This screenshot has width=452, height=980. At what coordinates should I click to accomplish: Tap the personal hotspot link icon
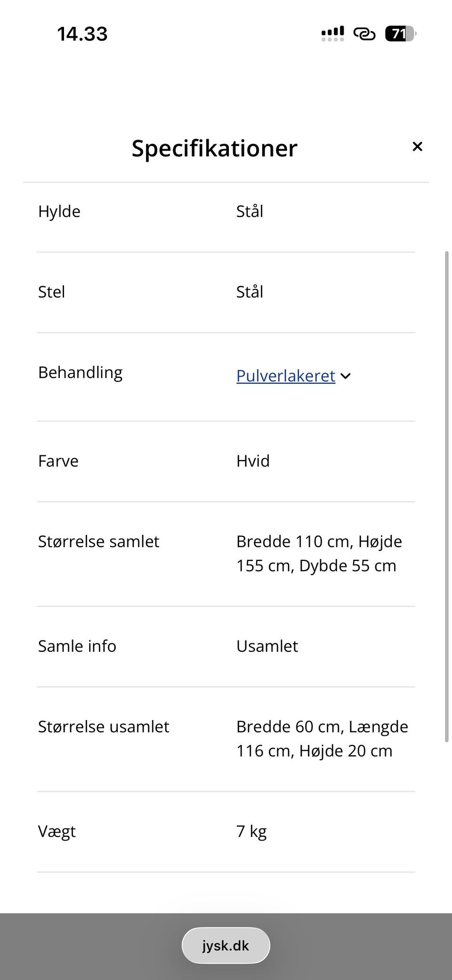click(364, 33)
